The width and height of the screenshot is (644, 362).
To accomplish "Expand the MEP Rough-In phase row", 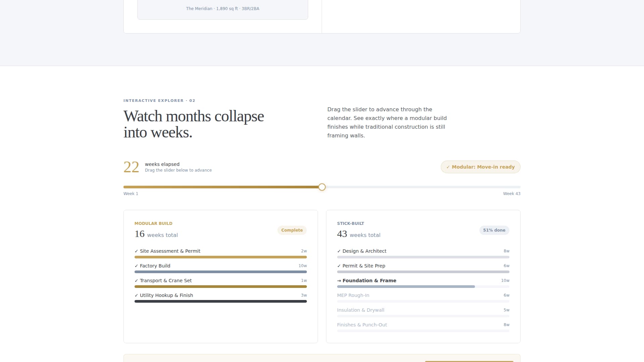I will pyautogui.click(x=353, y=295).
